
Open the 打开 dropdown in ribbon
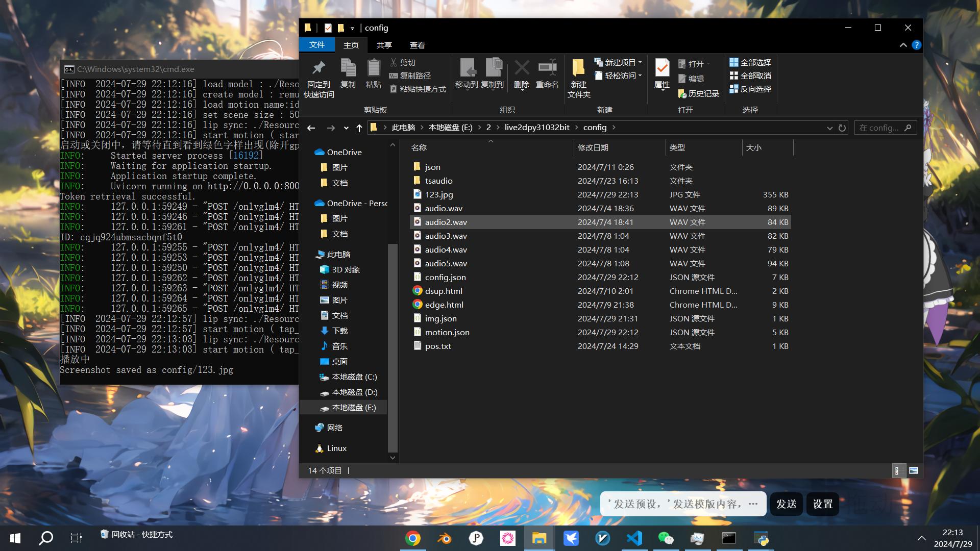(x=694, y=64)
